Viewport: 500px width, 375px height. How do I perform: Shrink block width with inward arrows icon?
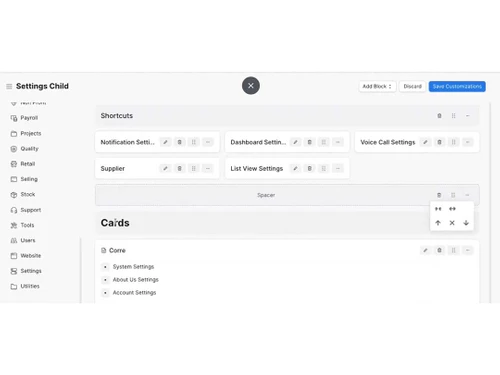click(438, 209)
